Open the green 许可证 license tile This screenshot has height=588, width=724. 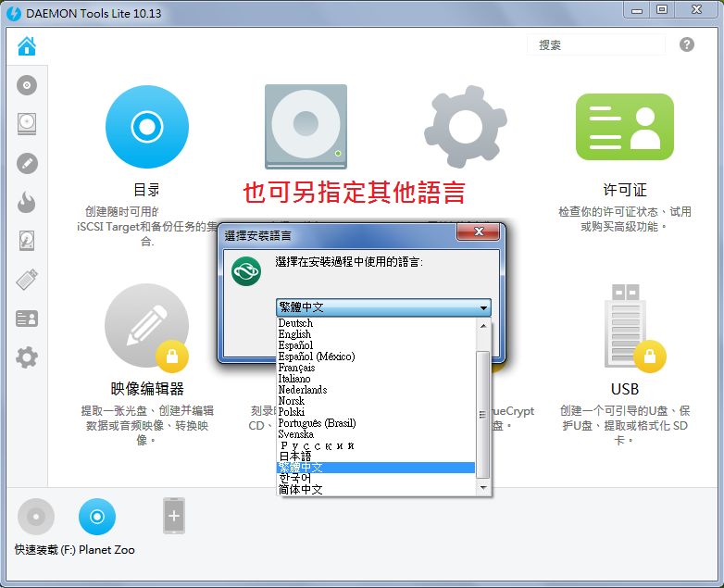625,127
